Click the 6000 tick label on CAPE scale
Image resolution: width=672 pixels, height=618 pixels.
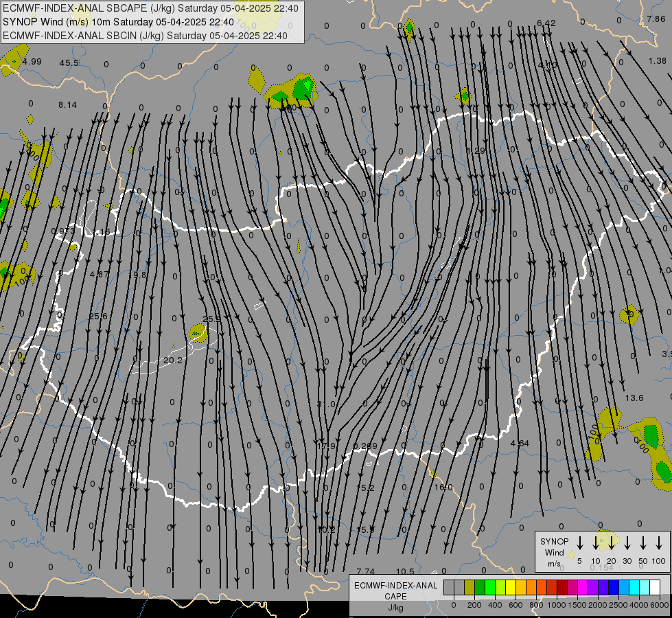click(660, 605)
